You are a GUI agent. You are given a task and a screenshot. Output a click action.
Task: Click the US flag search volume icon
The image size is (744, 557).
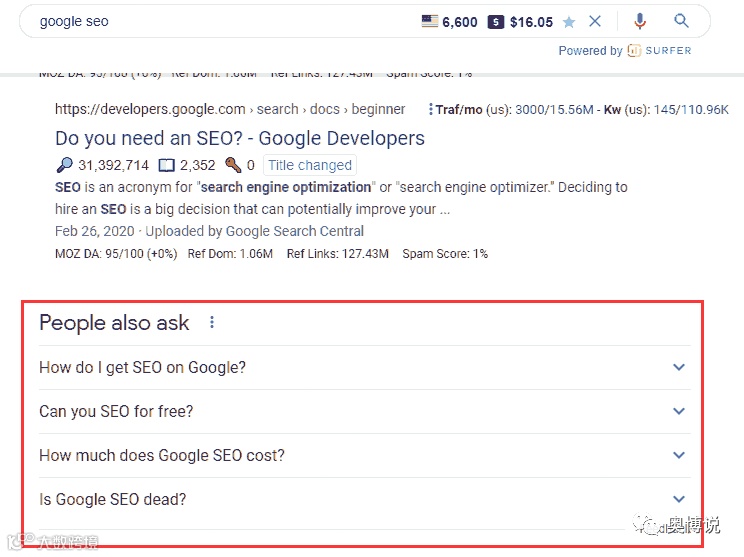[x=430, y=21]
